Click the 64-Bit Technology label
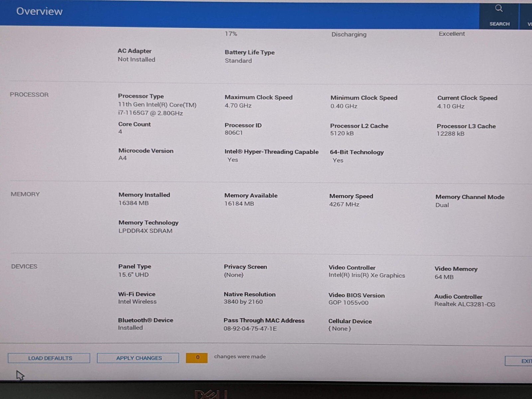The image size is (532, 399). click(357, 152)
